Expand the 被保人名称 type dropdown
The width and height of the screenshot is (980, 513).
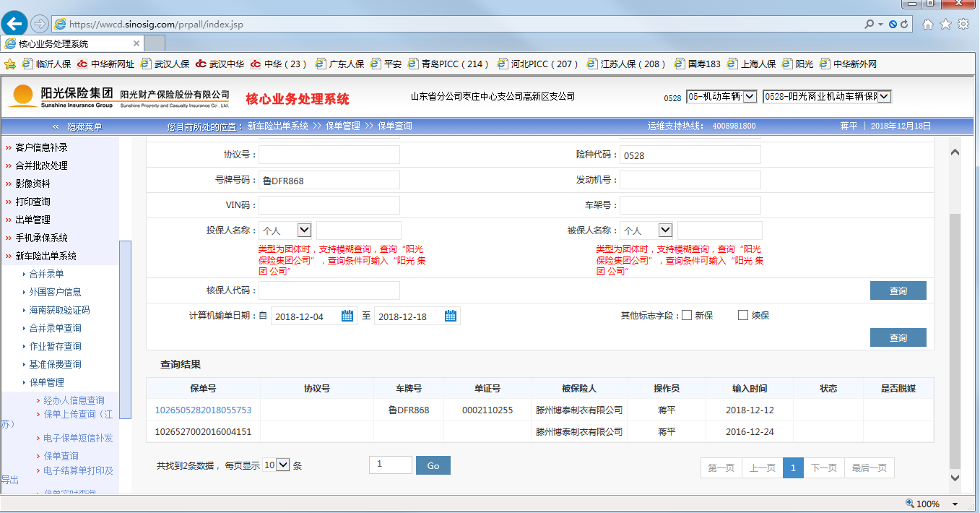(x=665, y=230)
